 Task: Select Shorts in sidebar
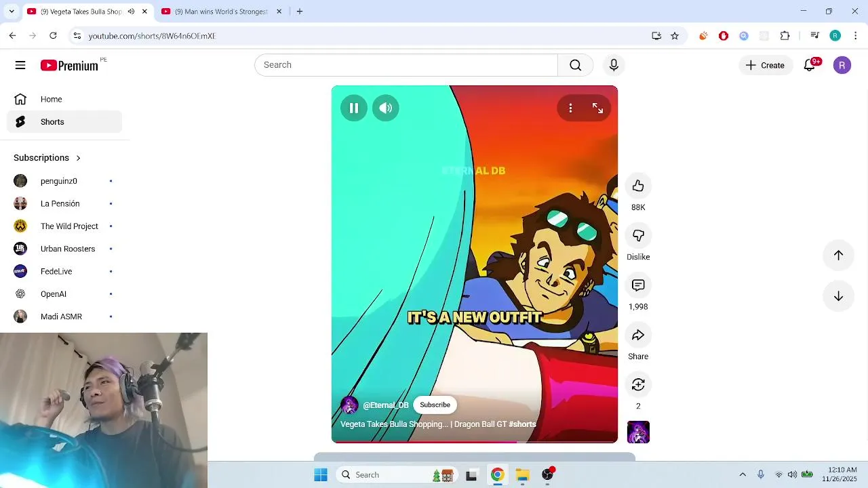[x=64, y=122]
